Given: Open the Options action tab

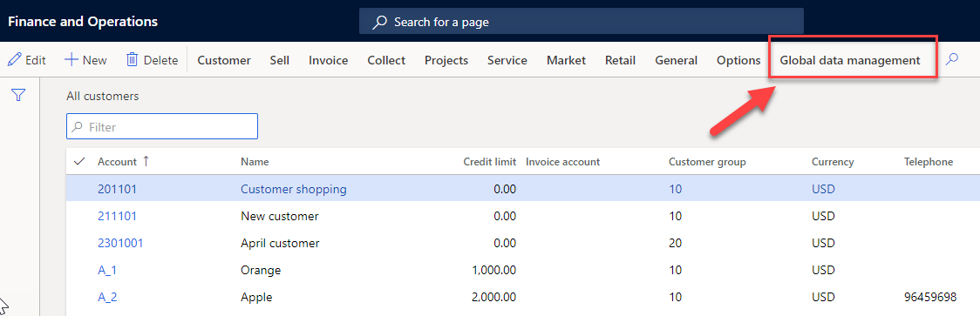Looking at the screenshot, I should 738,61.
